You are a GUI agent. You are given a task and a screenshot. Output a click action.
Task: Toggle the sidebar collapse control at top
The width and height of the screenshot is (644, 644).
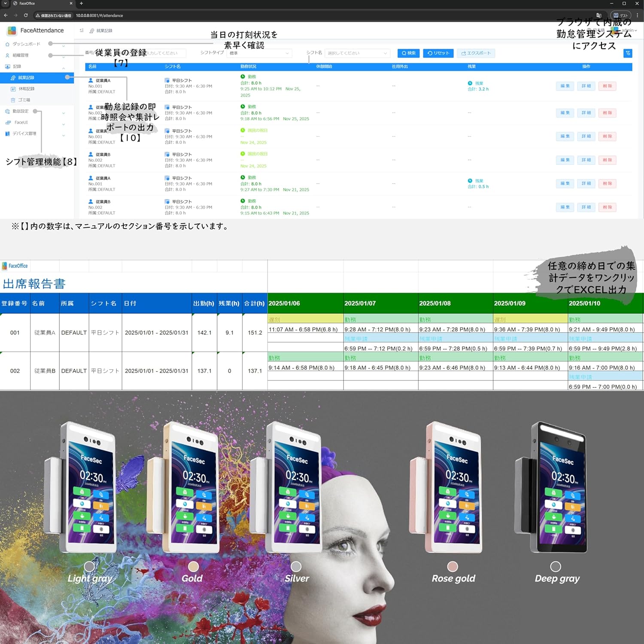click(x=82, y=30)
